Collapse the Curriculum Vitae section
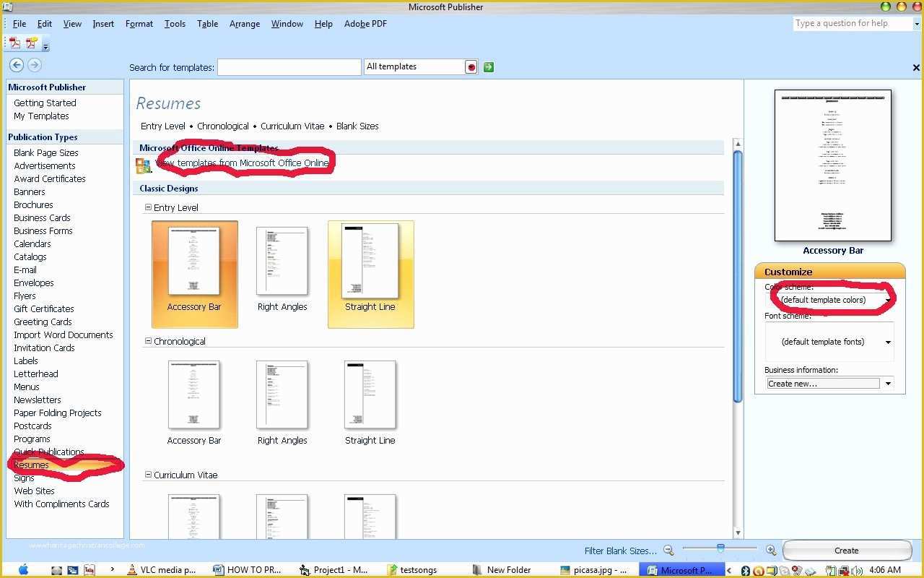The width and height of the screenshot is (924, 578). pos(148,475)
